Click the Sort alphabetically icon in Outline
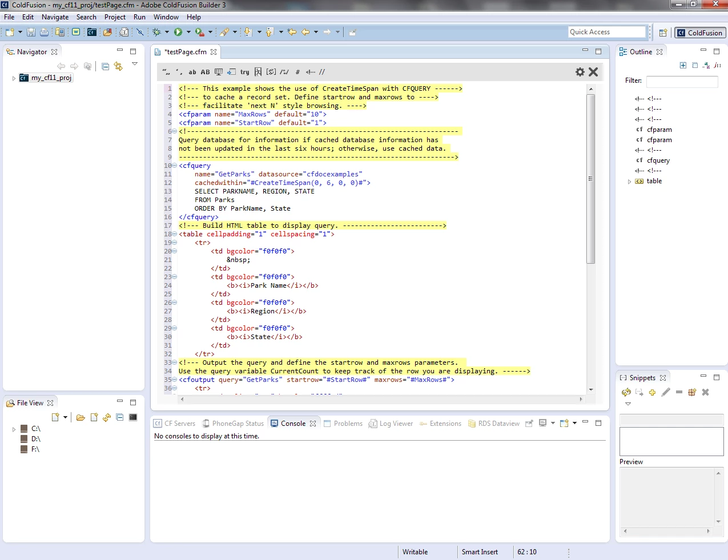 706,66
